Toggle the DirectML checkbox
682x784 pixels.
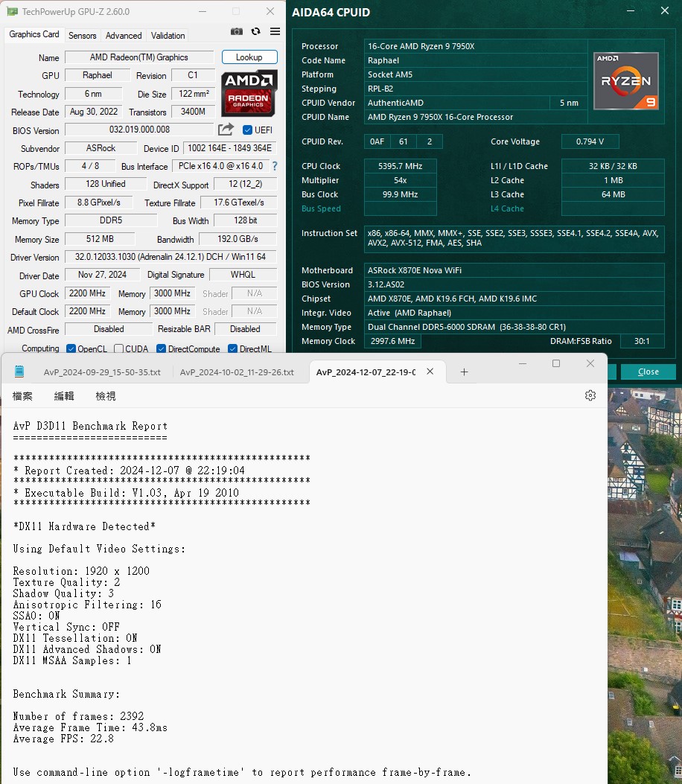232,348
